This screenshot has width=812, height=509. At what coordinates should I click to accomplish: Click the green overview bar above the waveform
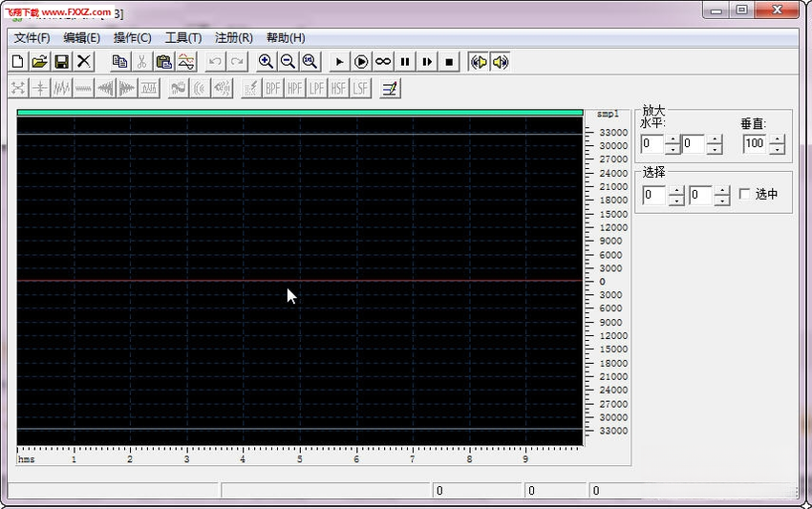(300, 113)
